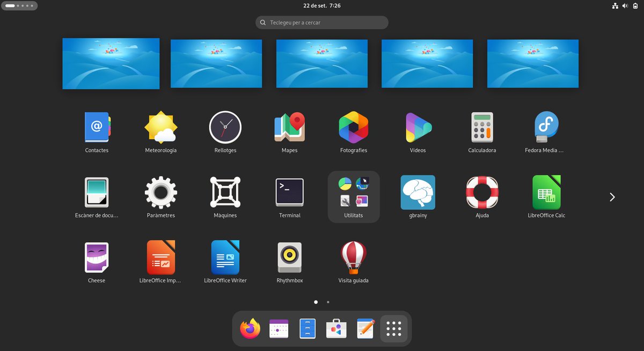Select the second app page dot

pos(328,302)
